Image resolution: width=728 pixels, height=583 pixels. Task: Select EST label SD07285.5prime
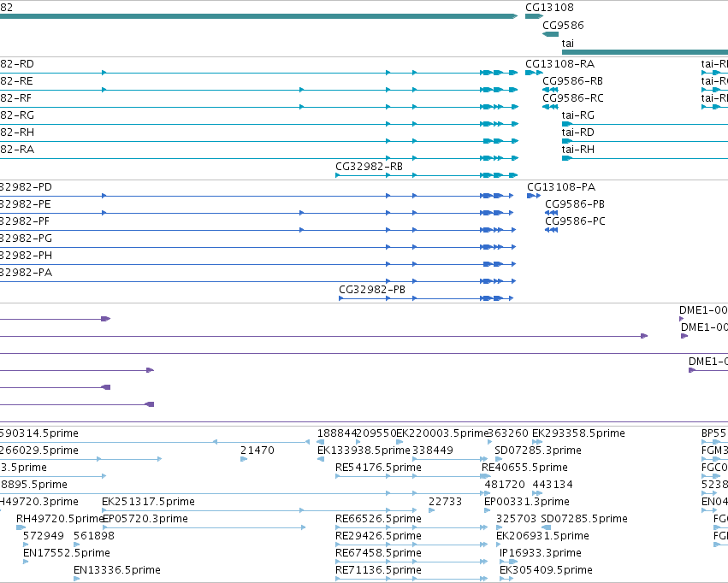pos(584,519)
